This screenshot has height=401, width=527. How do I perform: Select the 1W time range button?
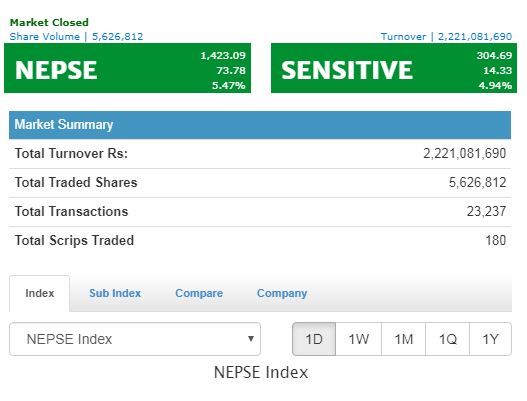pyautogui.click(x=358, y=339)
